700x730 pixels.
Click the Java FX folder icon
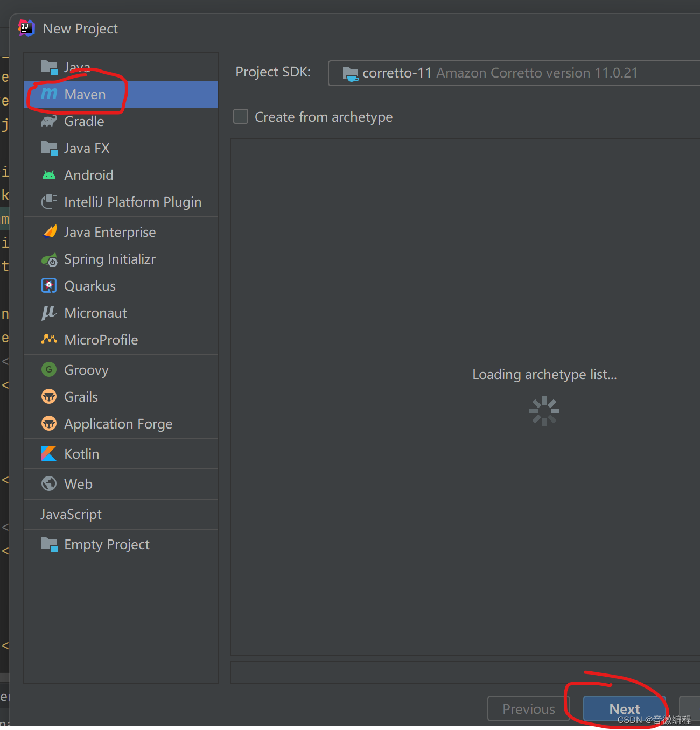click(x=49, y=148)
